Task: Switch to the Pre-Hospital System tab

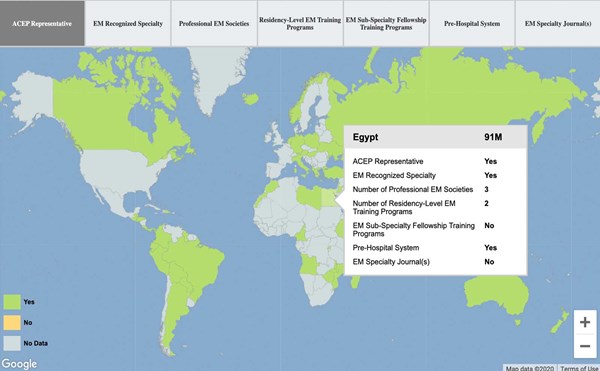Action: [x=472, y=23]
